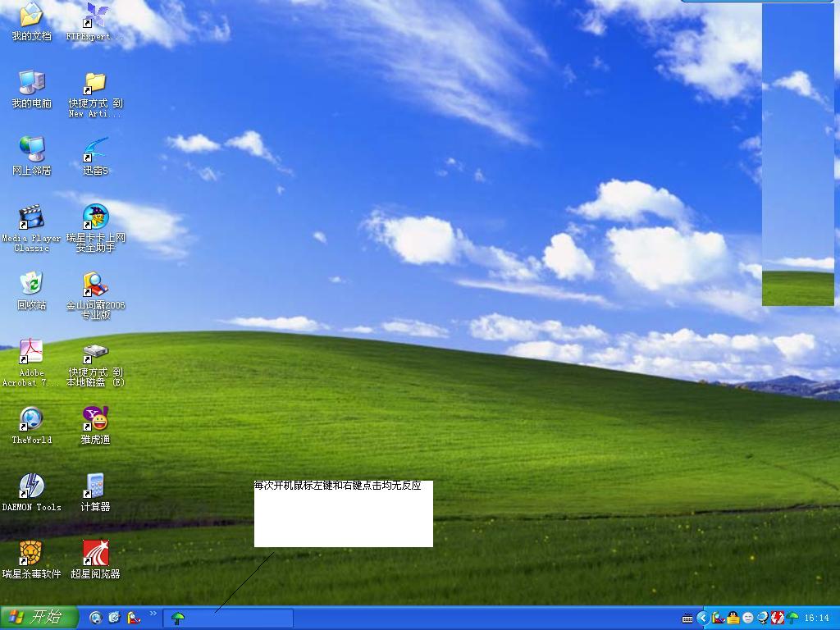Select the 本地磁盘 (E) shortcut icon

95,353
